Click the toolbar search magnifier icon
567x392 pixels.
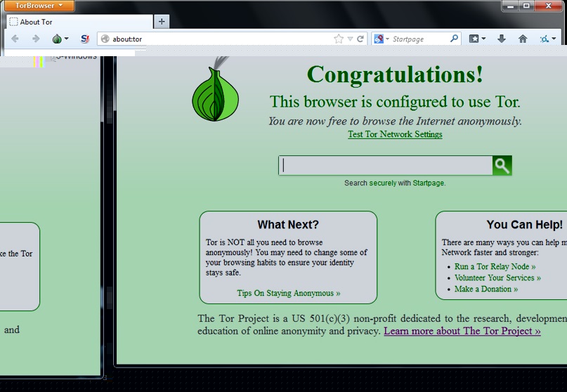454,39
